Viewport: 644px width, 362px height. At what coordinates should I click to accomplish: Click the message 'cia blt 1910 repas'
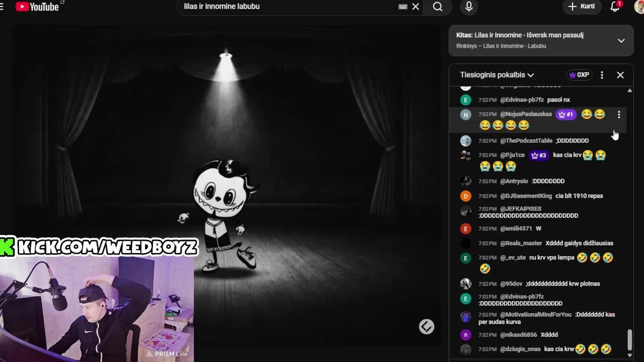[579, 196]
